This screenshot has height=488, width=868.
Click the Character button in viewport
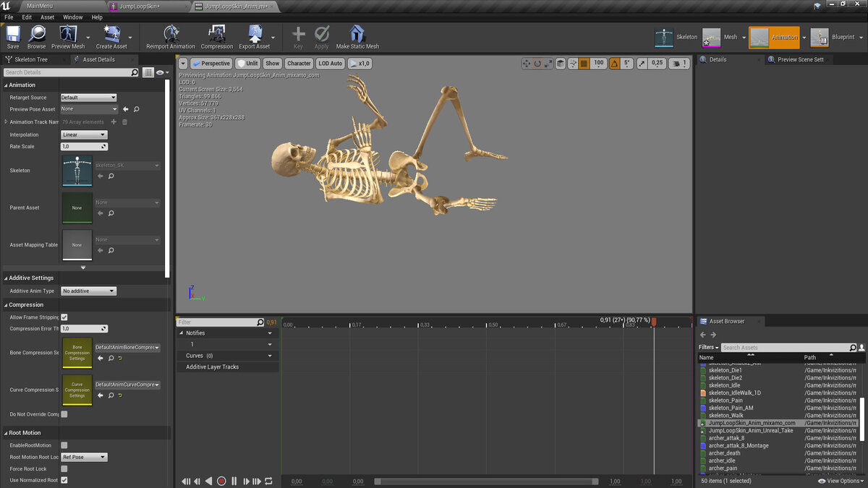[299, 64]
